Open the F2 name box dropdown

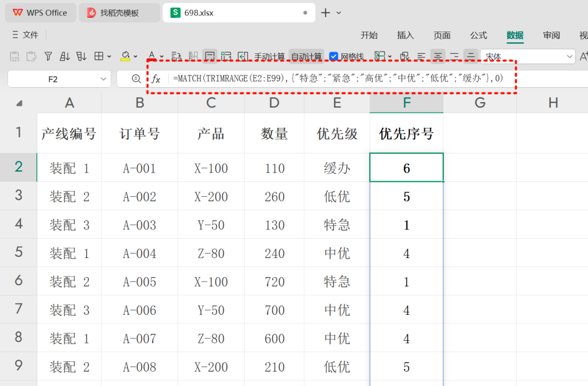point(103,79)
